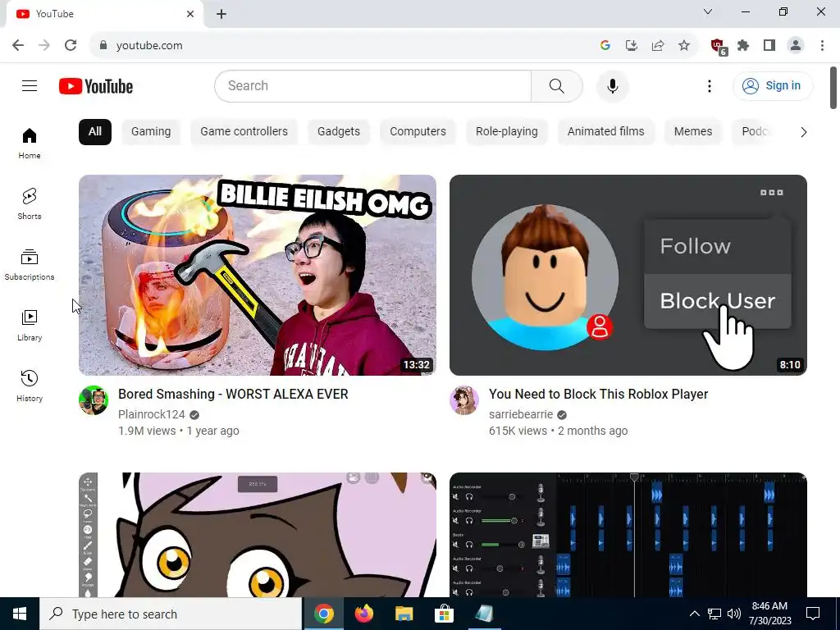The height and width of the screenshot is (630, 840).
Task: Go to Home in sidebar
Action: (x=30, y=143)
